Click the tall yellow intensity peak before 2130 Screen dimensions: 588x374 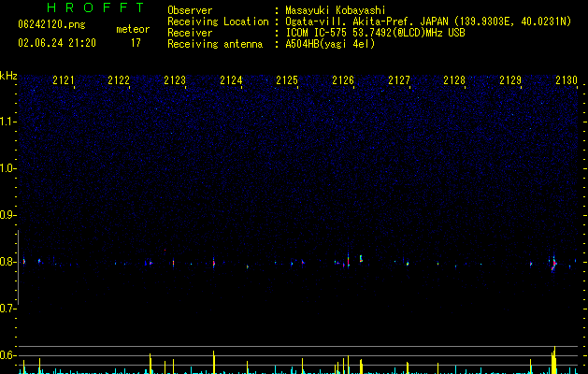point(553,360)
